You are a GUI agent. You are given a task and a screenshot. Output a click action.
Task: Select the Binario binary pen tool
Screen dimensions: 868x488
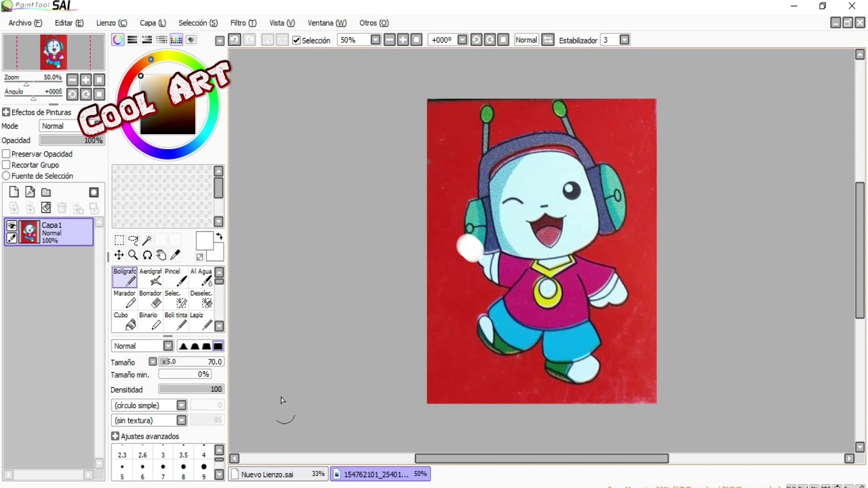(x=151, y=321)
